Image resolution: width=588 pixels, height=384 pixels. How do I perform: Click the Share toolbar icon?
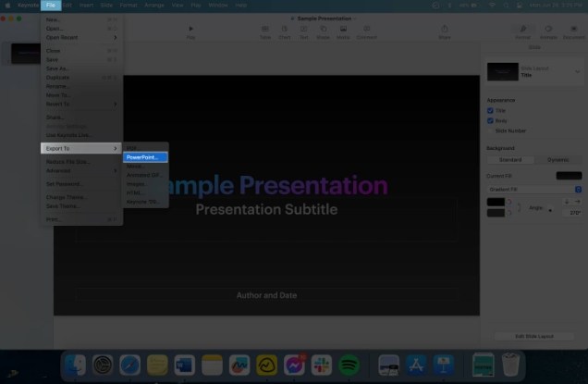[445, 29]
